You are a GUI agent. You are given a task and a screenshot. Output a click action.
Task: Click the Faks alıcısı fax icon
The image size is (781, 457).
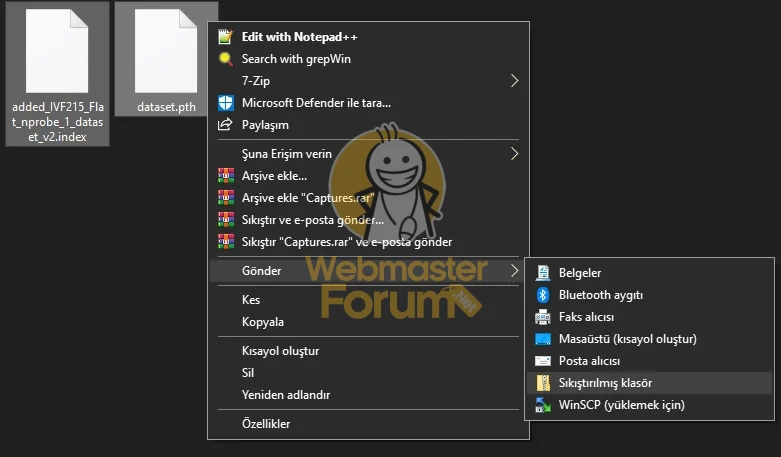click(542, 317)
